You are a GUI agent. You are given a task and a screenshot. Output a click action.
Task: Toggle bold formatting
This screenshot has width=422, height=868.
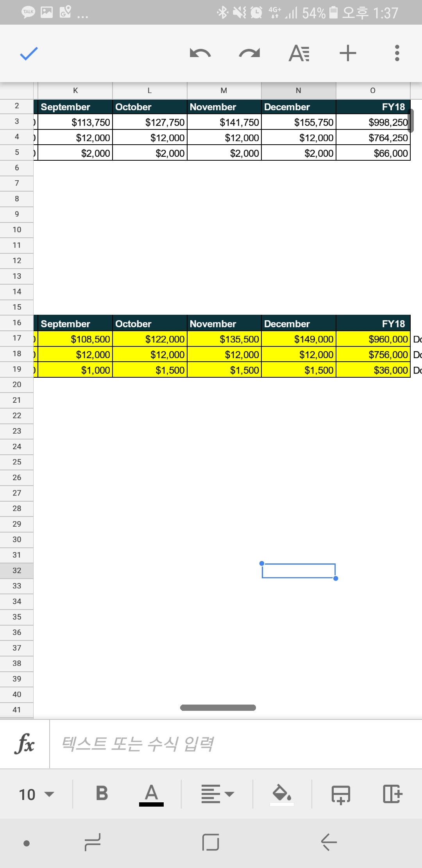coord(102,794)
